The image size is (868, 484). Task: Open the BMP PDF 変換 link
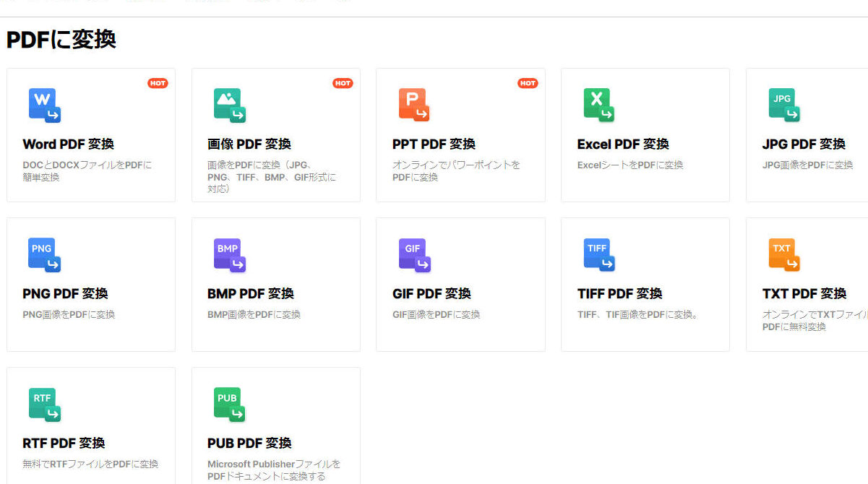(x=251, y=294)
